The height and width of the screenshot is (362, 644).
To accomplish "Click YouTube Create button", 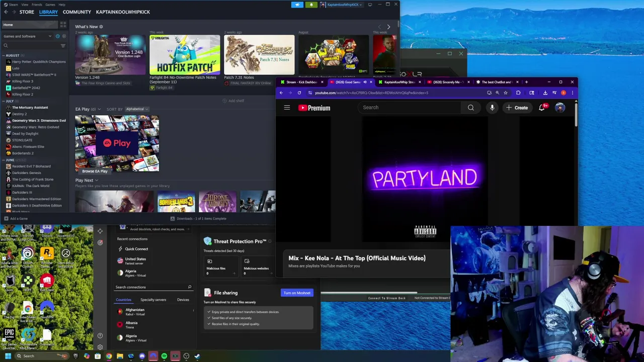I will coord(517,108).
